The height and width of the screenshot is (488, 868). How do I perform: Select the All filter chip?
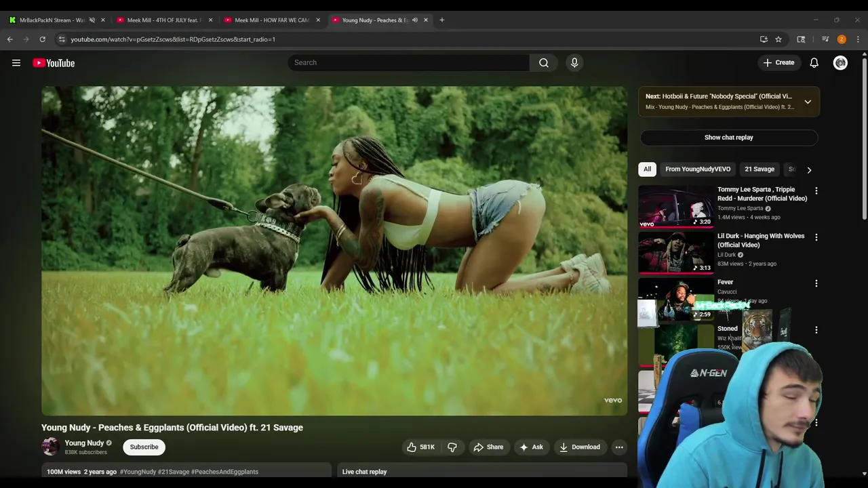[647, 169]
